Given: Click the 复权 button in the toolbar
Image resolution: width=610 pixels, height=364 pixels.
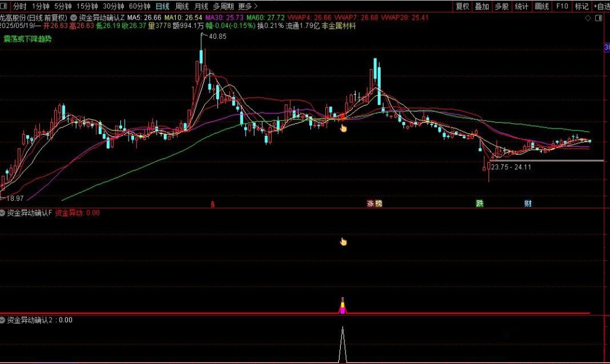Looking at the screenshot, I should tap(462, 7).
